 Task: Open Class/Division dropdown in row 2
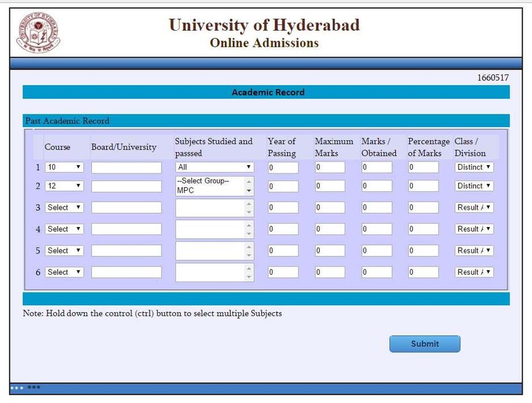pyautogui.click(x=474, y=186)
